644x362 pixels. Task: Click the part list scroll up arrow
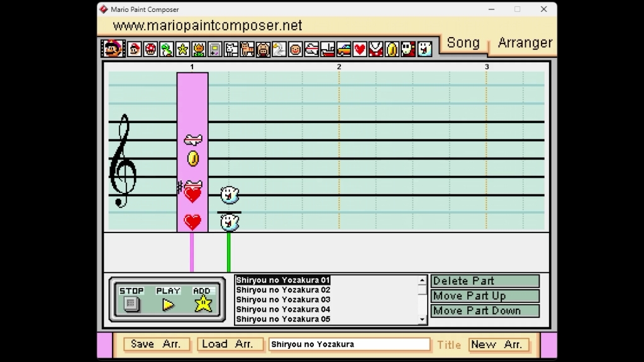tap(422, 280)
